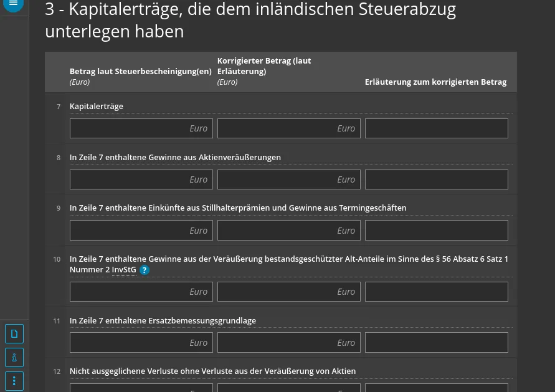Open the InvStG glossary link
Screen dimensions: 555x392
click(x=123, y=269)
